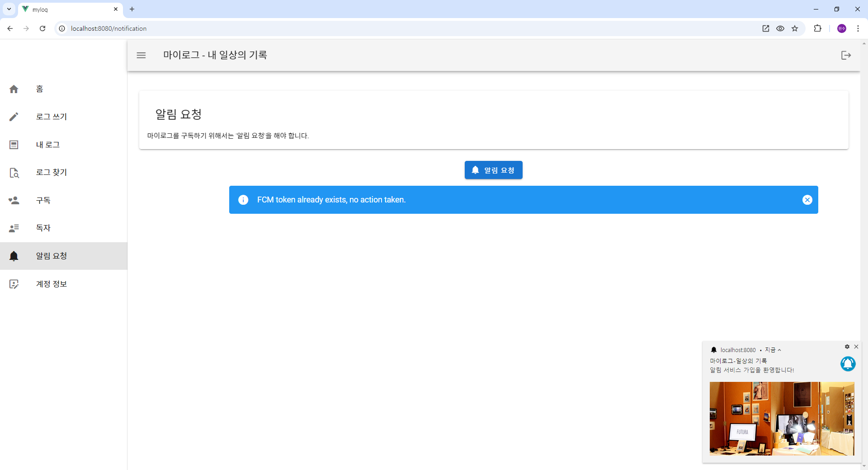Screen dimensions: 868x470
Task: Toggle the bookmark star in the address bar
Action: pos(795,28)
